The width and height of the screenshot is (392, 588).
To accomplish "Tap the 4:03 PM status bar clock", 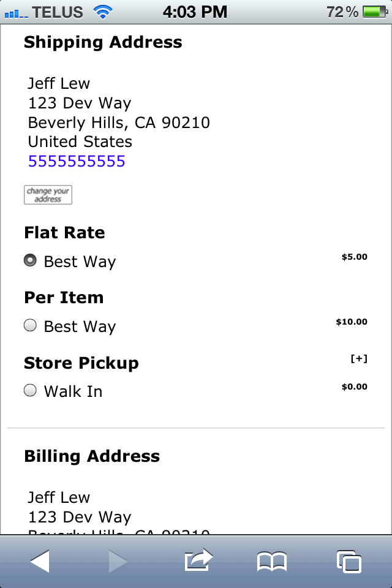I will click(195, 11).
